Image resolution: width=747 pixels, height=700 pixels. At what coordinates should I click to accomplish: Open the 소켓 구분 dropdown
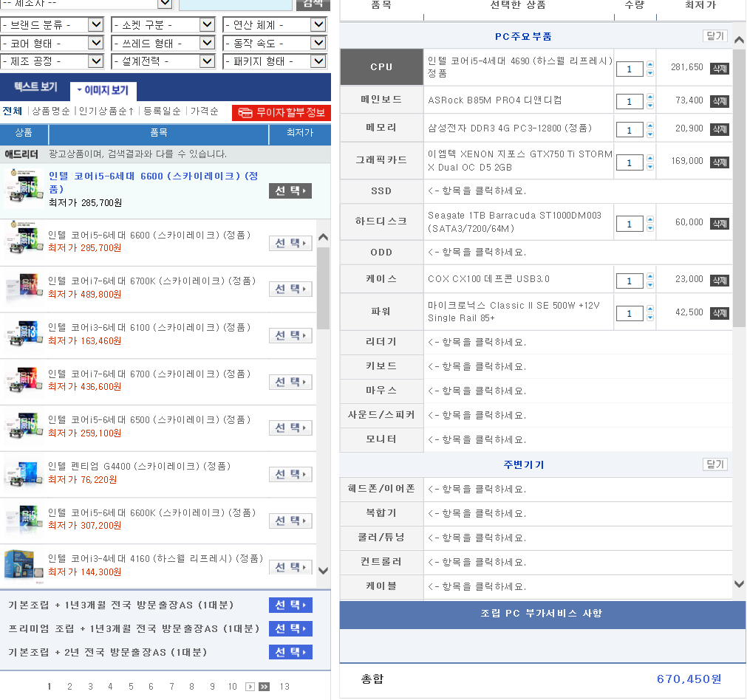(163, 25)
